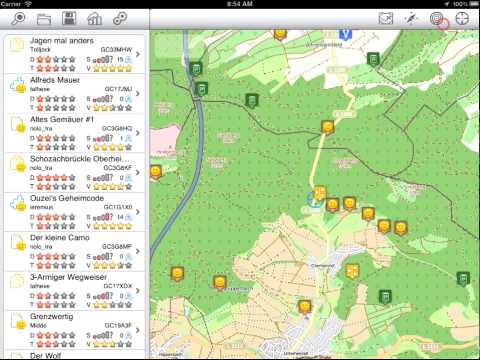Select the 'Ouzel's Geheimcode' cache title

coord(67,198)
